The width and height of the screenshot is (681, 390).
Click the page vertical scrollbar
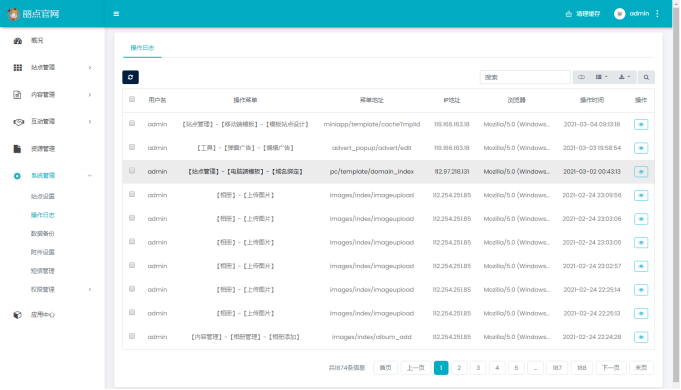click(x=676, y=195)
